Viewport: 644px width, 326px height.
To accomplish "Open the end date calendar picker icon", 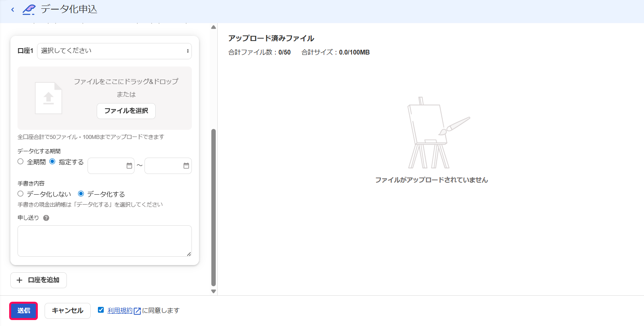I will pos(186,166).
